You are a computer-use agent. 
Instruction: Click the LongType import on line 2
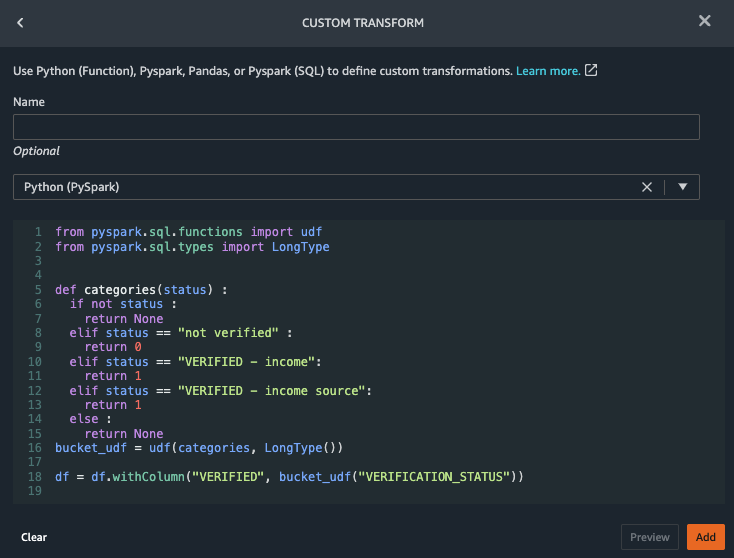(x=300, y=246)
